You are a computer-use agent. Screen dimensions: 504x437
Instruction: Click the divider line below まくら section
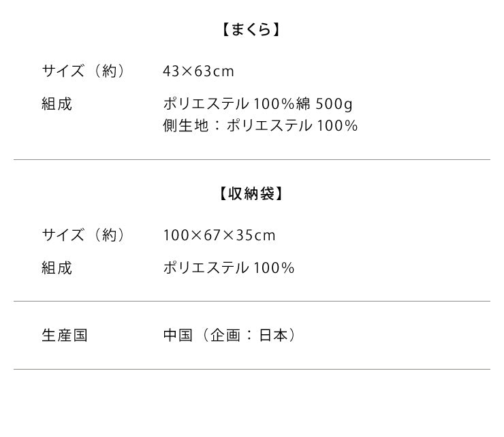252,160
